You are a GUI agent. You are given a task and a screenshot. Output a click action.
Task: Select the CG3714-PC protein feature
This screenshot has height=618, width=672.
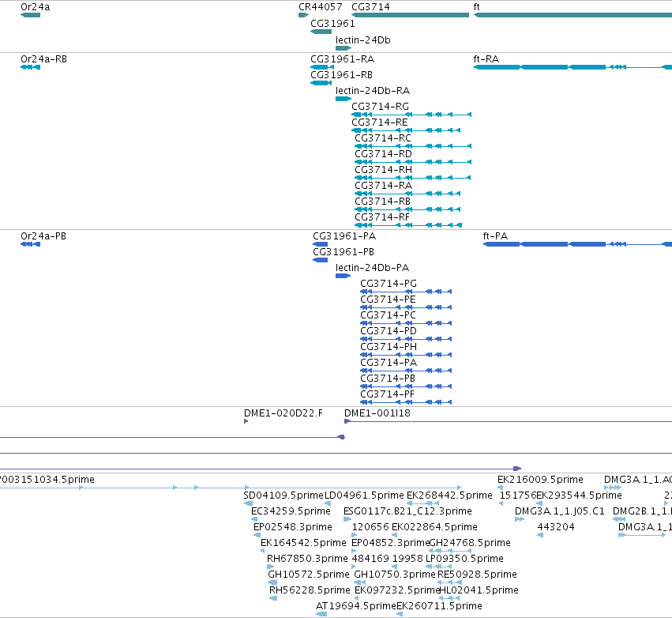(406, 323)
